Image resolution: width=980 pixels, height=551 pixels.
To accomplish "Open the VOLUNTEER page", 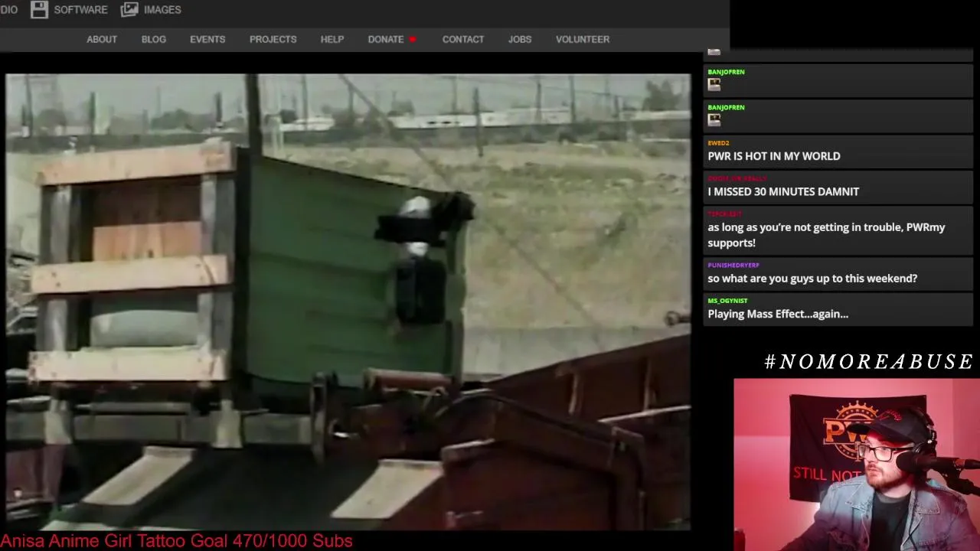I will coord(583,39).
